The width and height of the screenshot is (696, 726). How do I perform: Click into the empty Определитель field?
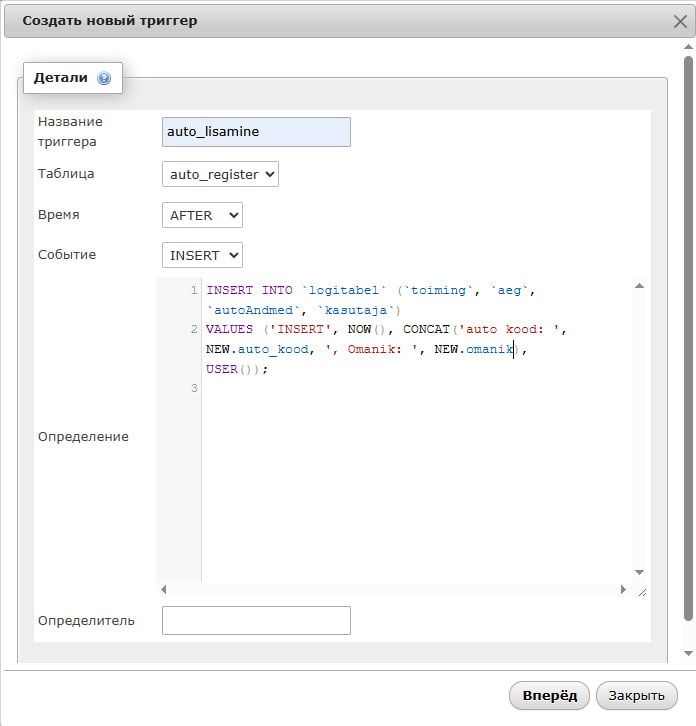coord(256,620)
